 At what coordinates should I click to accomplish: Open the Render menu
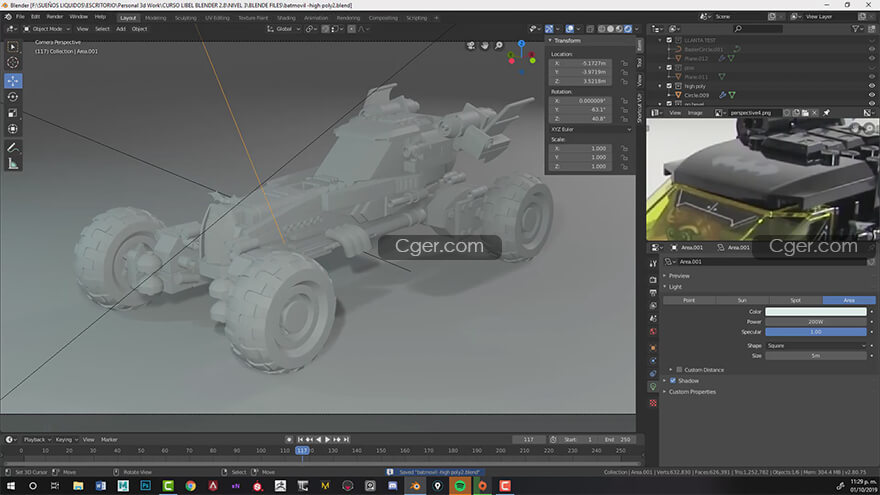pos(54,17)
